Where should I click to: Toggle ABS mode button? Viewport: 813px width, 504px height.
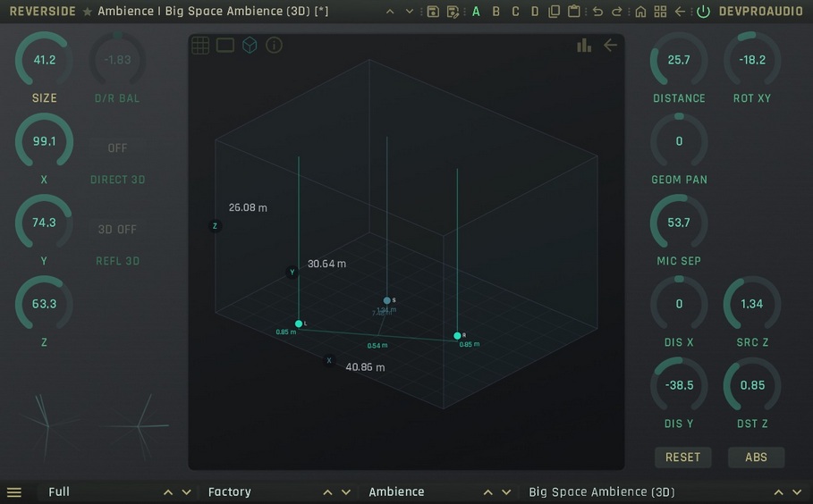pos(756,458)
